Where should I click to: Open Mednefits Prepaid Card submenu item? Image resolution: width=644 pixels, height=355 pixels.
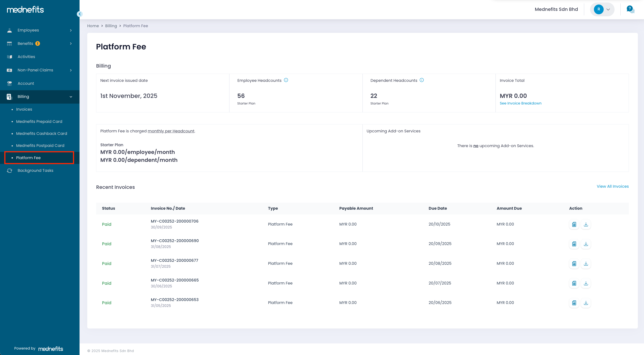pyautogui.click(x=39, y=122)
